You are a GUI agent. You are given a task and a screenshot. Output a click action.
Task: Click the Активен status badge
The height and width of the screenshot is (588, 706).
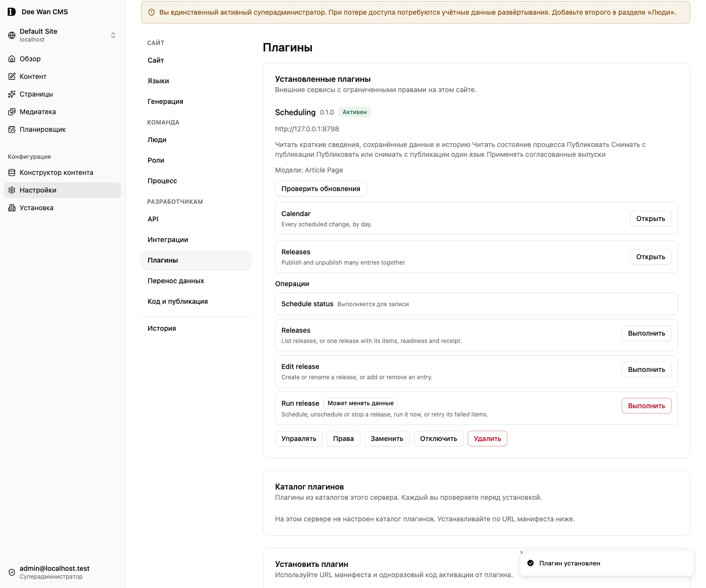[354, 112]
